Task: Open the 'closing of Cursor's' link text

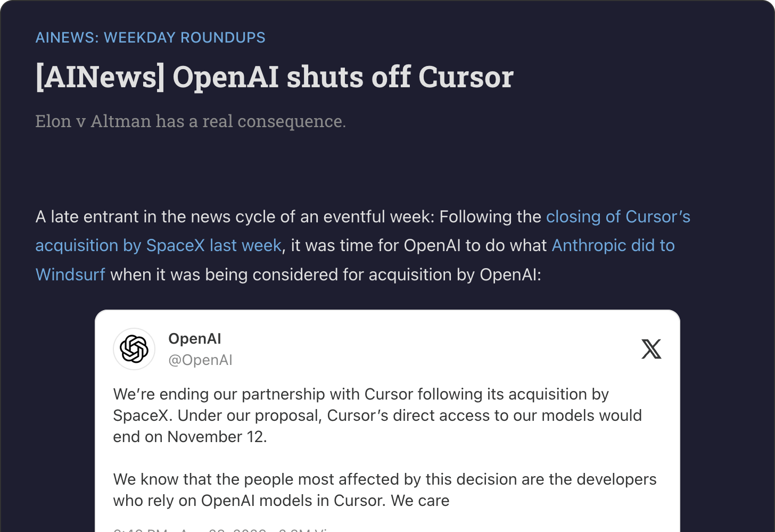Action: pos(618,217)
